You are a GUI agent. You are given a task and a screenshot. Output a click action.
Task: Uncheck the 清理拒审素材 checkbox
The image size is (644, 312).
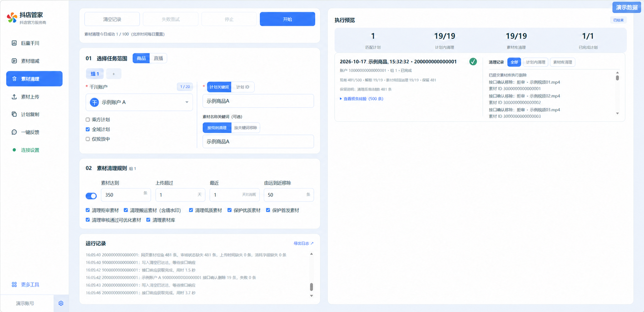tap(88, 210)
